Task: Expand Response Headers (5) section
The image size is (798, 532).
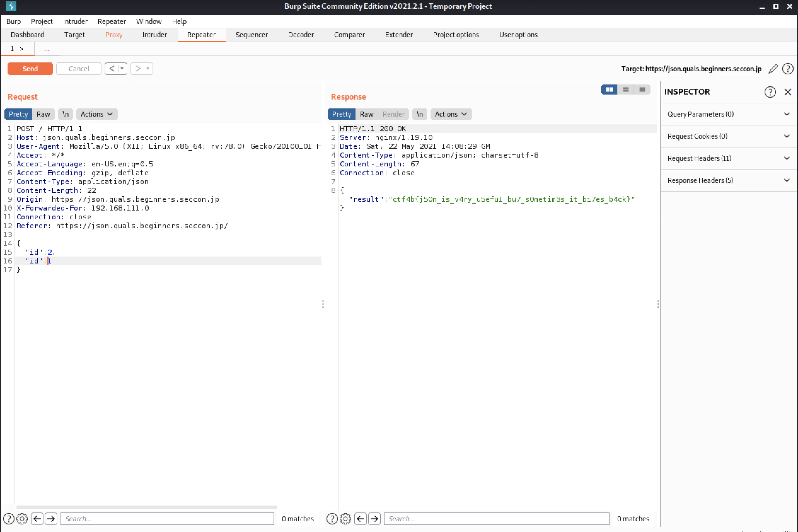Action: point(729,181)
